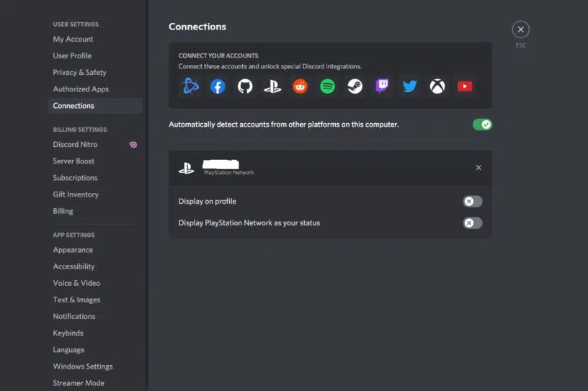Connect a Battle.net account
Viewport: 588px width, 391px height.
click(190, 86)
